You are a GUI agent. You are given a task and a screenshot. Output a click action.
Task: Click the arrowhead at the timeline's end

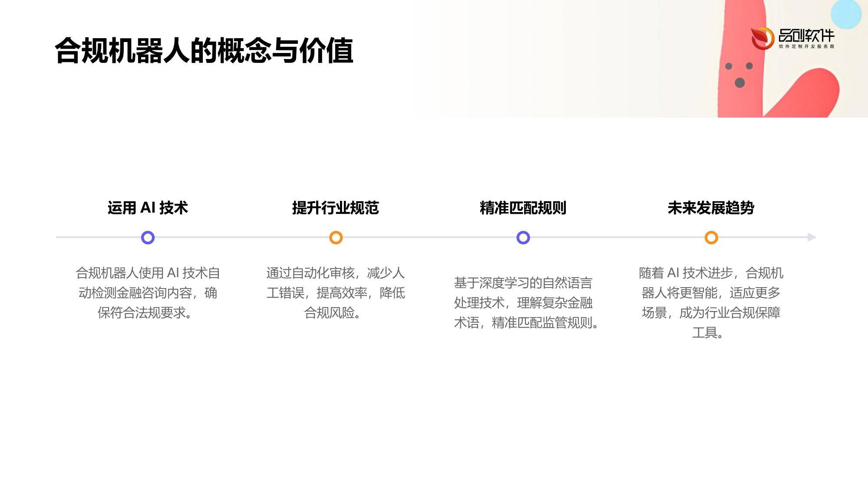point(812,237)
